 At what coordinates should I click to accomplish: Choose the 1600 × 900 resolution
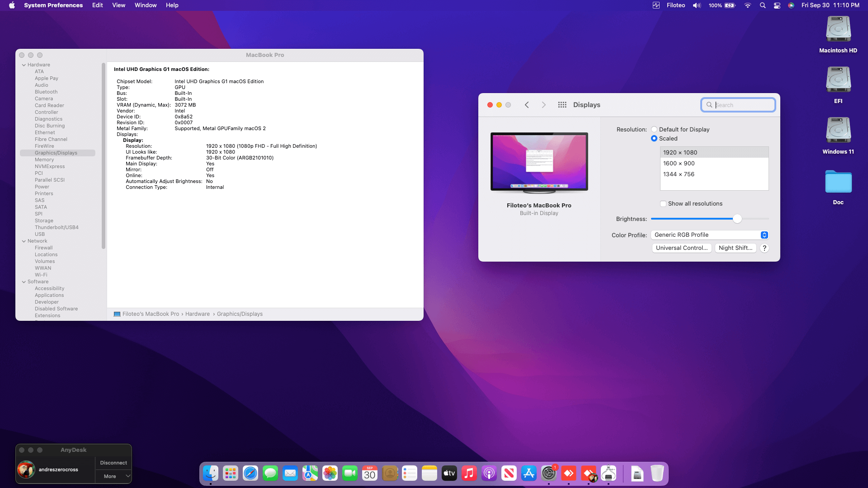click(714, 164)
